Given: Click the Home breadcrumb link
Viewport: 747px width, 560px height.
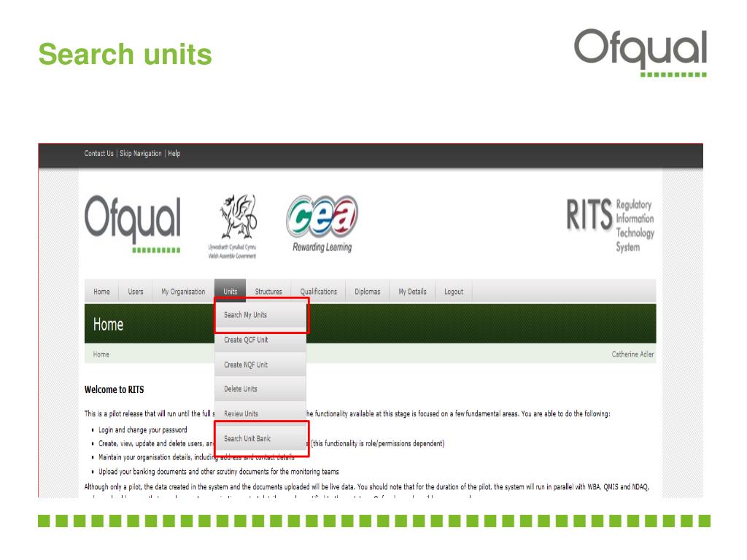Looking at the screenshot, I should coord(101,354).
